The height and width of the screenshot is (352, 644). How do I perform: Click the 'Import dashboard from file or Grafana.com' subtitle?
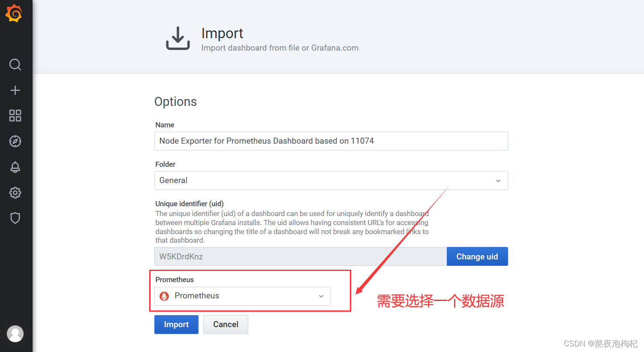point(280,48)
